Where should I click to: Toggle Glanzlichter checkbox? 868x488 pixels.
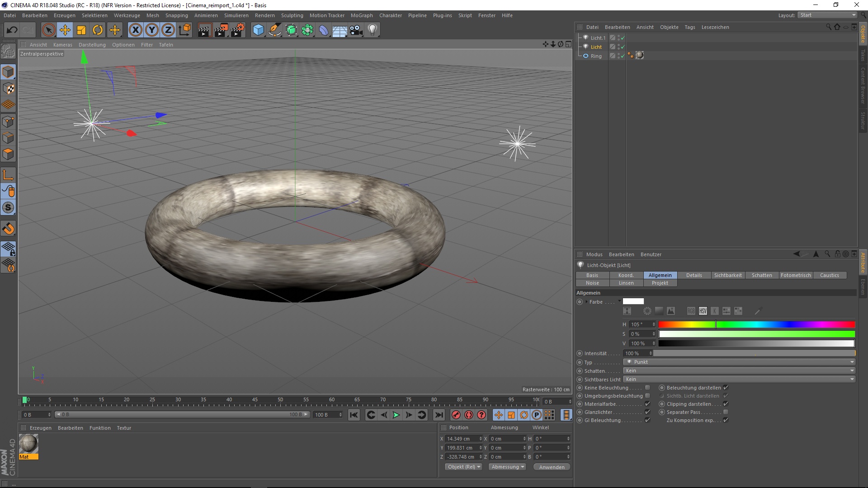[x=647, y=412]
